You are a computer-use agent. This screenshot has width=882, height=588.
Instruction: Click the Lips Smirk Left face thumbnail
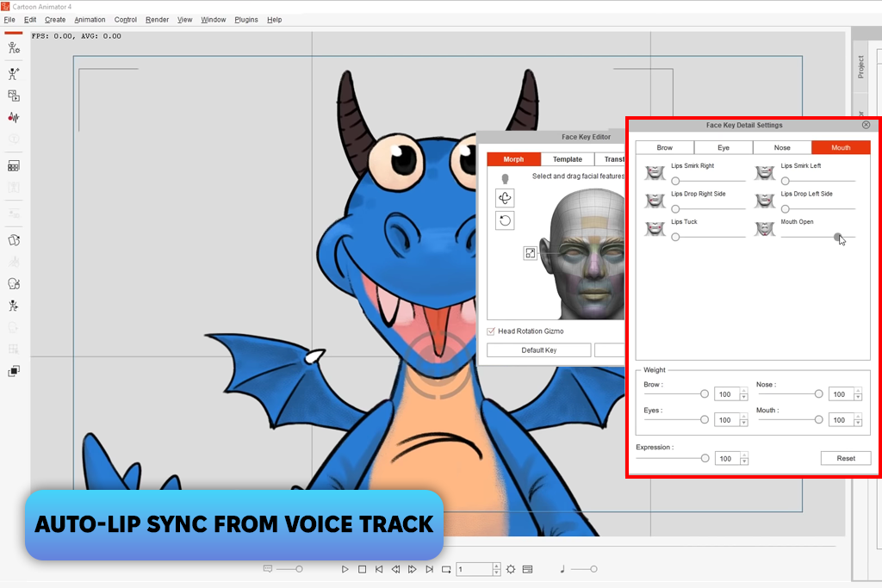(x=765, y=172)
